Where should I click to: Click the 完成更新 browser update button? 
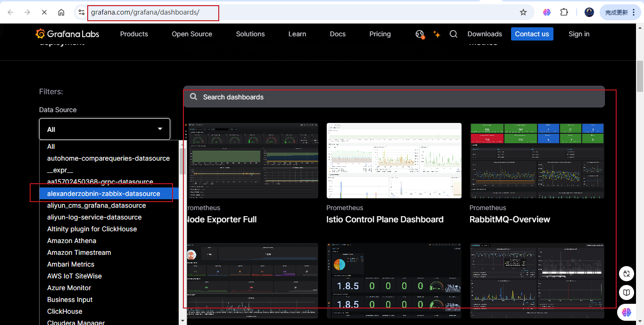[620, 12]
